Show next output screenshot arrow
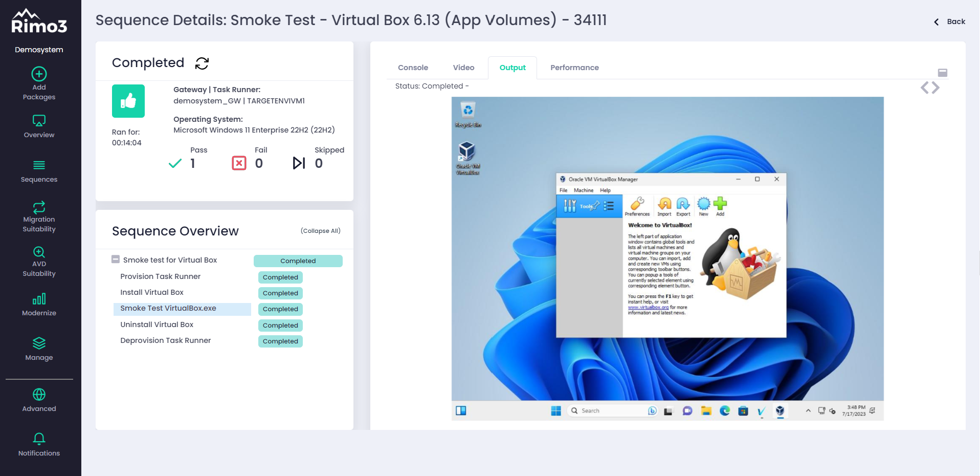The height and width of the screenshot is (476, 980). (x=936, y=88)
